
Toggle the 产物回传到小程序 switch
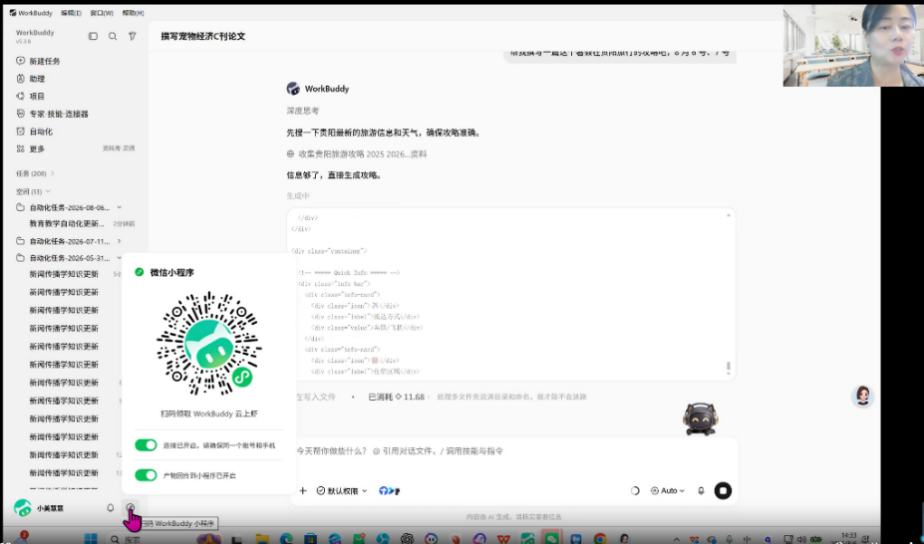coord(146,475)
